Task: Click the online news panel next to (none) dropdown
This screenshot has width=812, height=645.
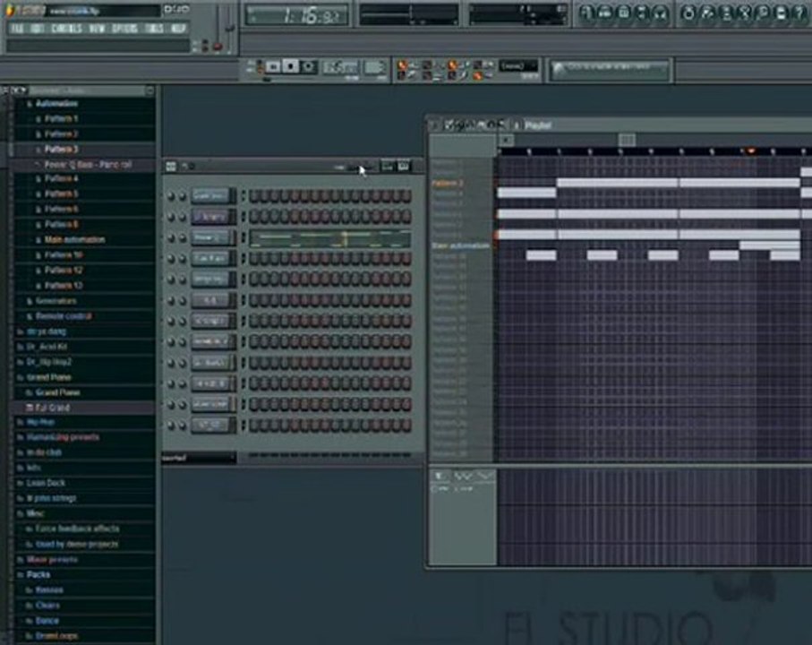Action: pyautogui.click(x=610, y=70)
